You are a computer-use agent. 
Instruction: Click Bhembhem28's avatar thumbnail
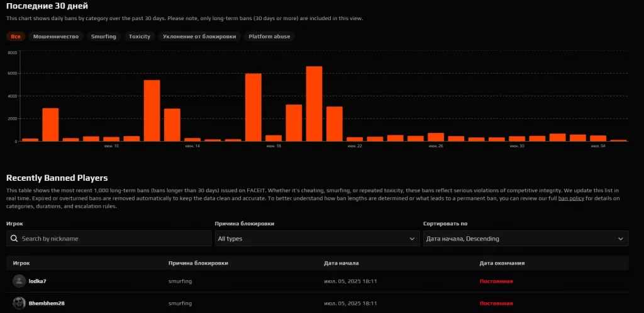click(19, 304)
